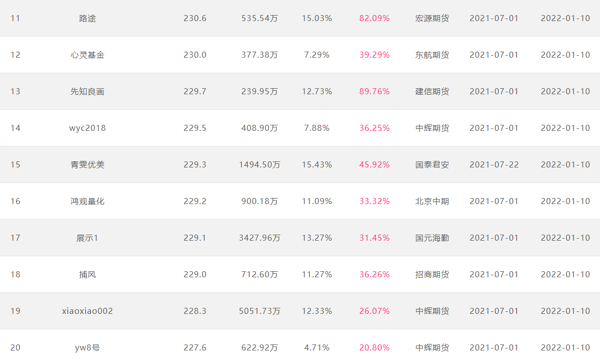
Task: Click the 青雯优美 account name
Action: [87, 165]
